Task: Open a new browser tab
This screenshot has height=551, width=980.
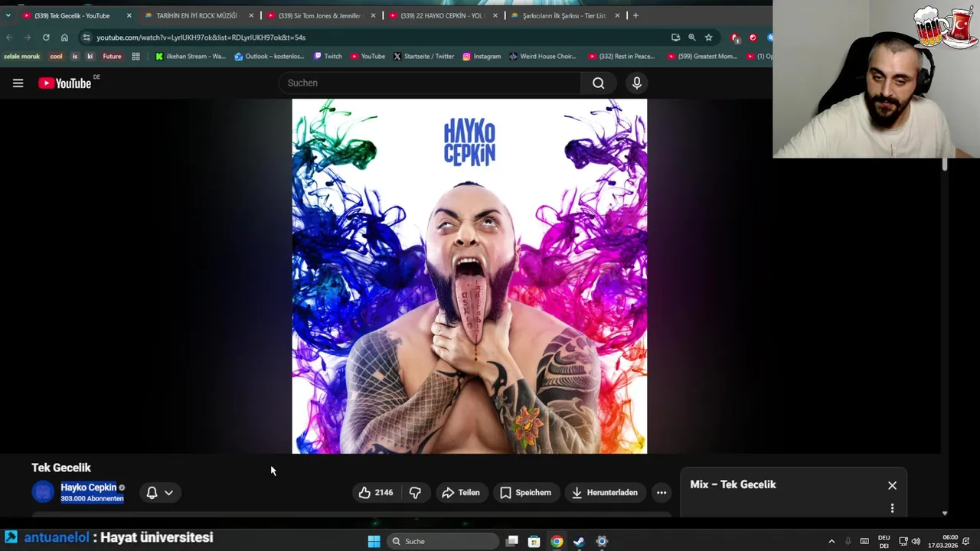Action: point(635,15)
